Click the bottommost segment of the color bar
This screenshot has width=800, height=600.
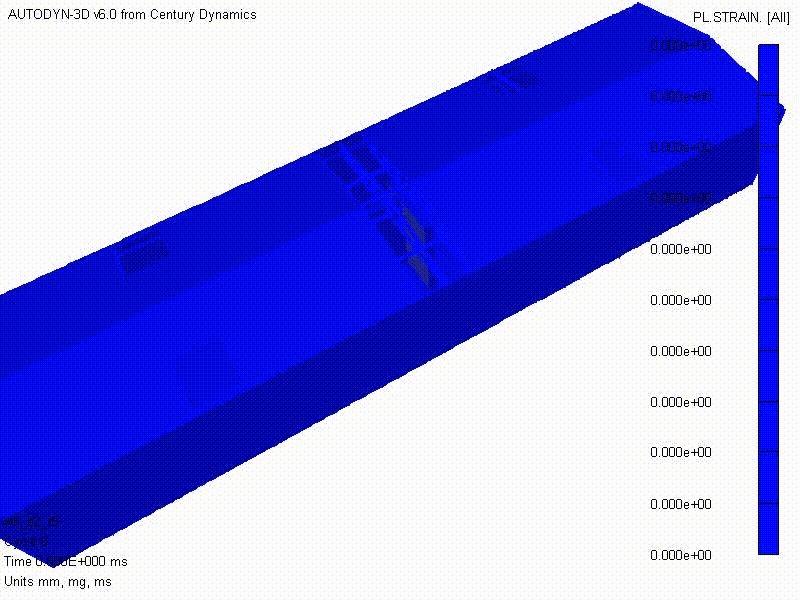pos(768,528)
